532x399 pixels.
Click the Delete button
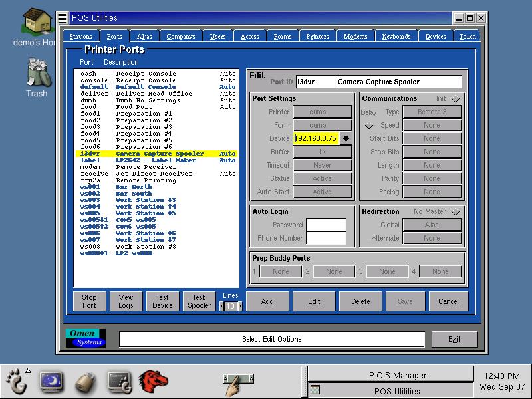coord(360,301)
